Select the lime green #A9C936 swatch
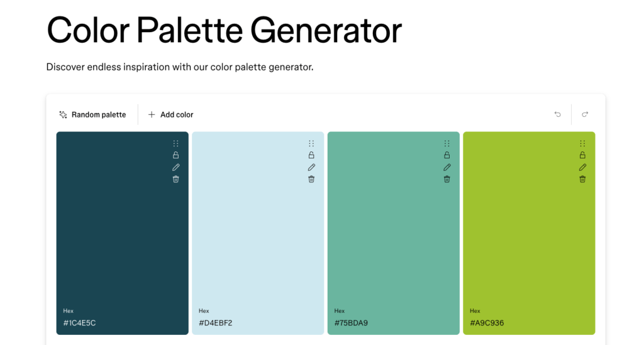Screen dimensions: 644x345 coord(529,233)
